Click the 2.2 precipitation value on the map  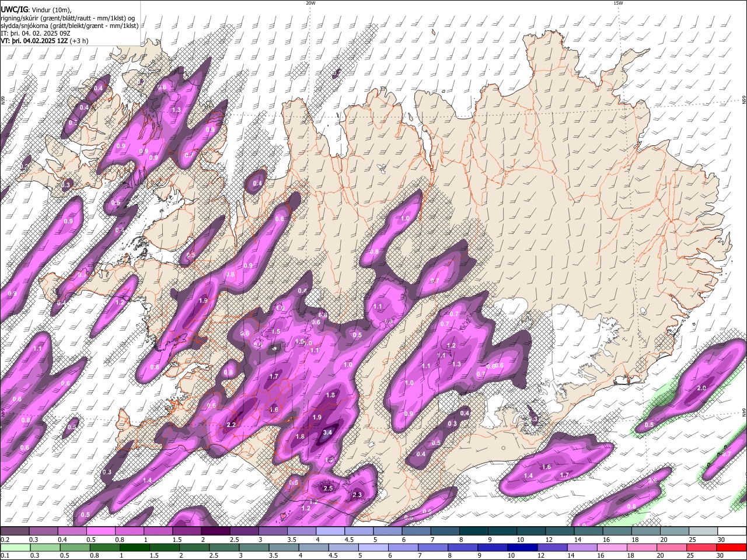[x=231, y=425]
